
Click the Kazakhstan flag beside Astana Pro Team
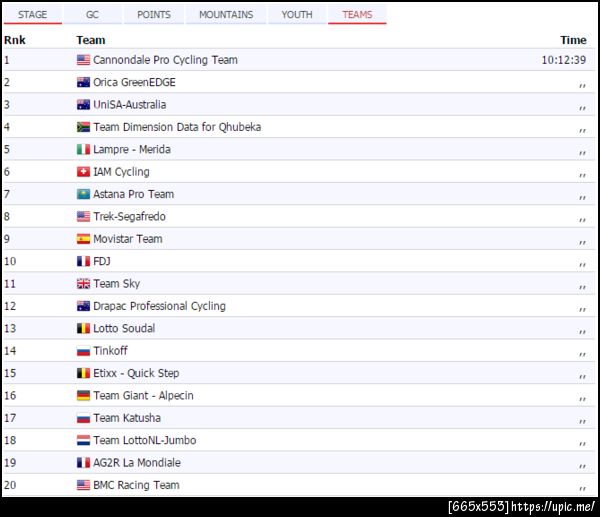pyautogui.click(x=83, y=194)
